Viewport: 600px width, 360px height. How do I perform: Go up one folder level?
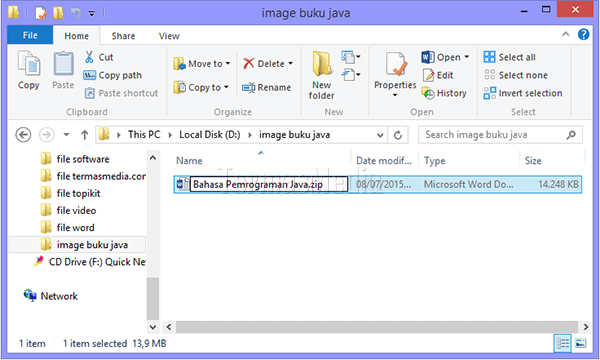coord(85,135)
